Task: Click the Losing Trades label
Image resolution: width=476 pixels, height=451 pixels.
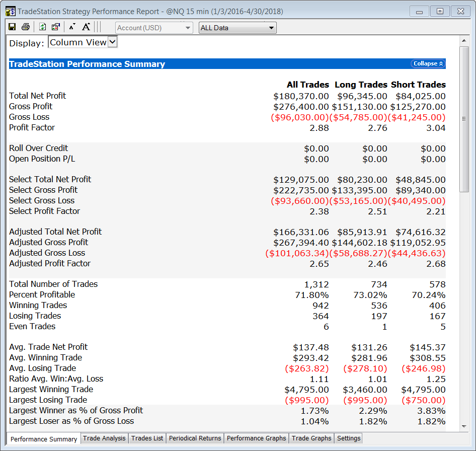Action: [x=35, y=316]
